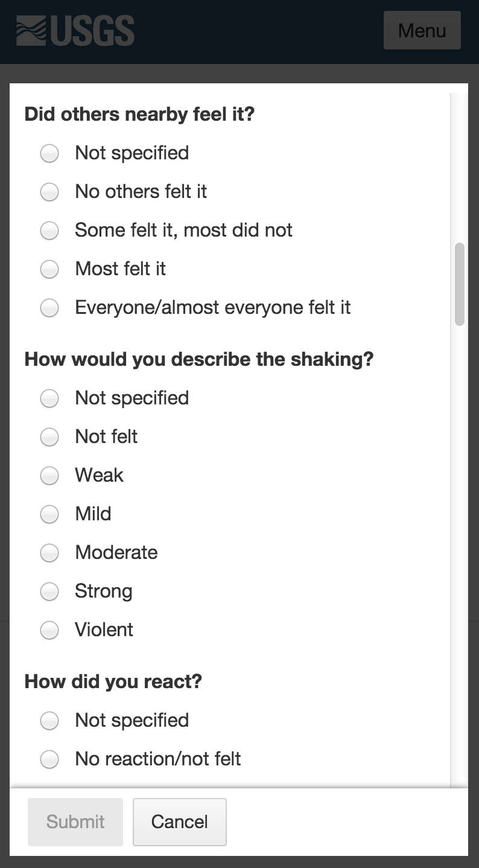The width and height of the screenshot is (479, 868).
Task: Select "Weak" shaking option
Action: pos(49,476)
